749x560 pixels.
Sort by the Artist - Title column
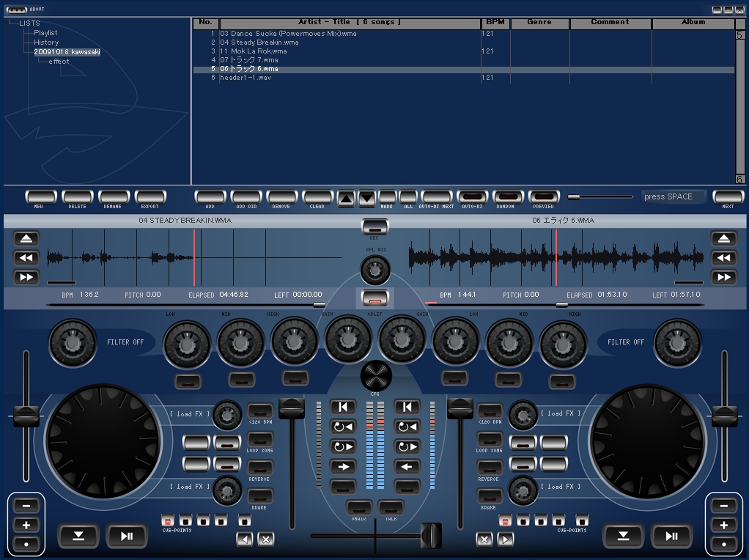(x=350, y=23)
